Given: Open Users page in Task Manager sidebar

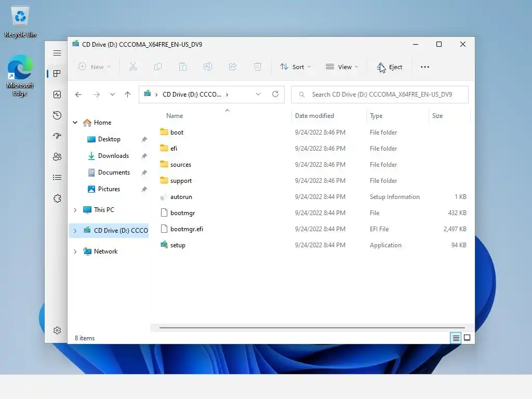Looking at the screenshot, I should [x=57, y=157].
